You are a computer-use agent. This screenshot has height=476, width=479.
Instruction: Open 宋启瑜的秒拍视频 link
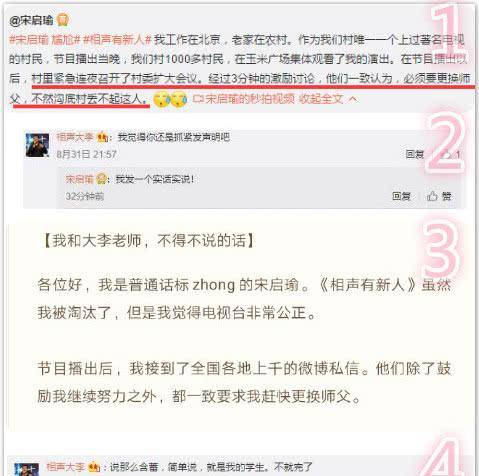tap(244, 99)
